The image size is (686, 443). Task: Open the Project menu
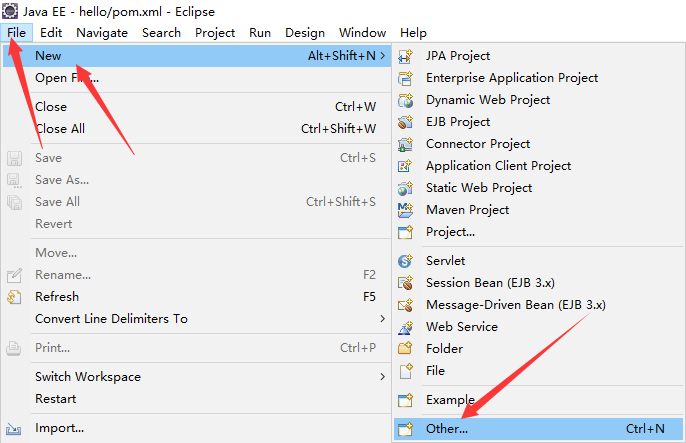tap(215, 33)
